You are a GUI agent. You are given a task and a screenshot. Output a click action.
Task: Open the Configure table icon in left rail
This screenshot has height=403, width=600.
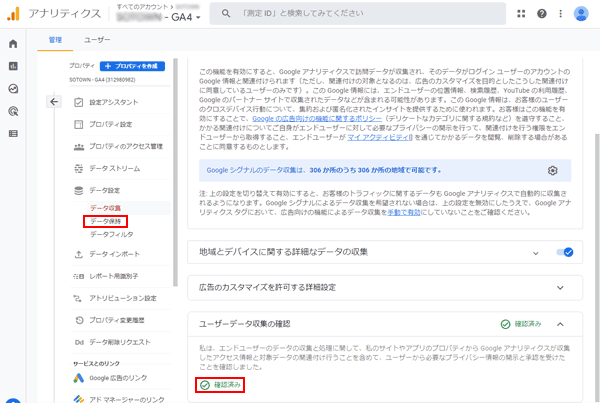tap(13, 134)
